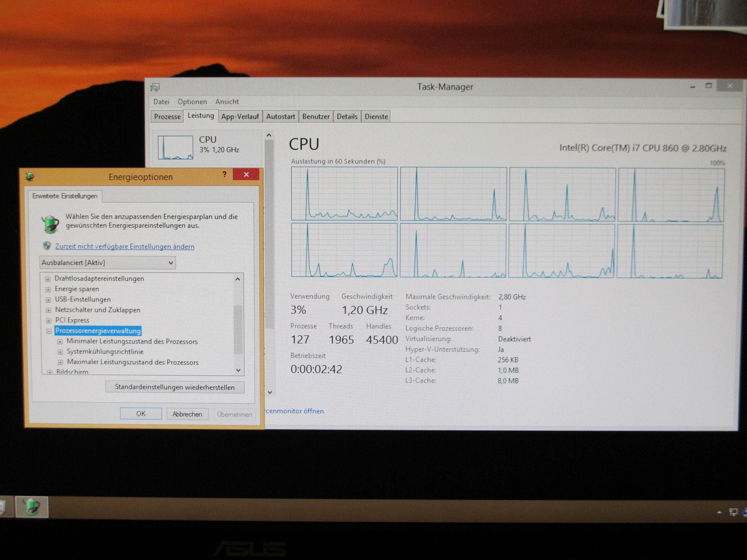Image resolution: width=747 pixels, height=560 pixels.
Task: Collapse Prozessorenergieverwaltung tree node
Action: click(x=49, y=331)
